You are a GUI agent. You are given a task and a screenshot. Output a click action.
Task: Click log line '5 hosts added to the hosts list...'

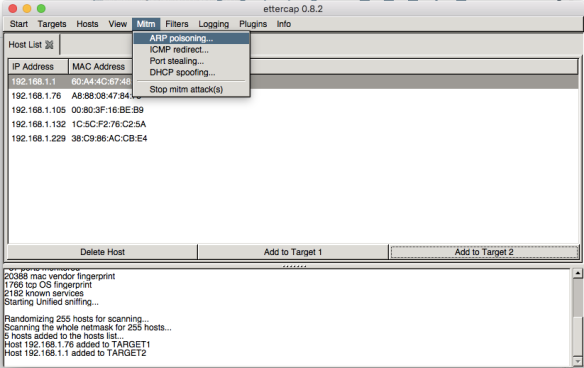(x=64, y=336)
